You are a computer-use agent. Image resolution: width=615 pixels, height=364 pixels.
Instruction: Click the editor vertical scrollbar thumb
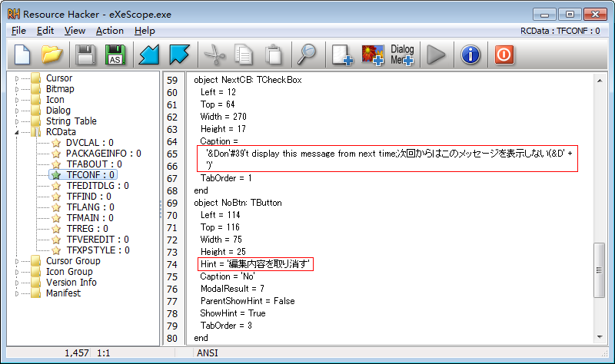tap(600, 270)
